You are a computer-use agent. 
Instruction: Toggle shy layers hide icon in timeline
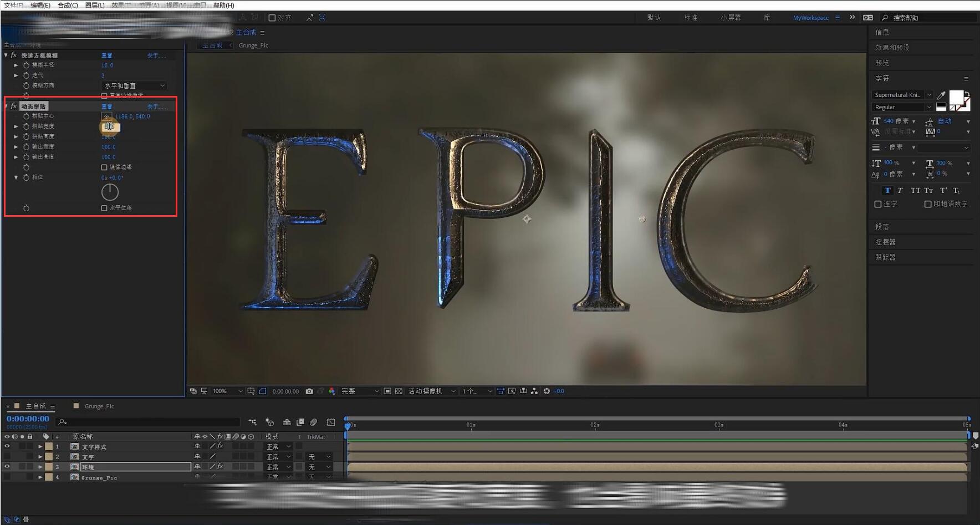click(287, 422)
